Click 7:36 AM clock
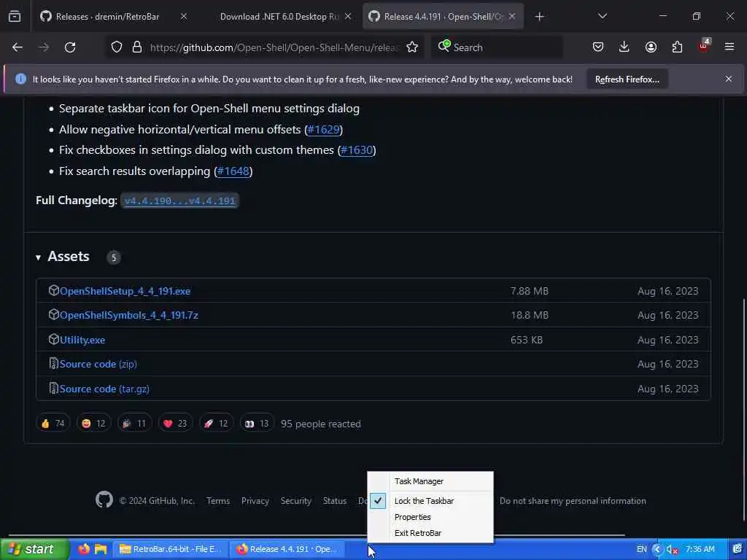 click(x=700, y=549)
